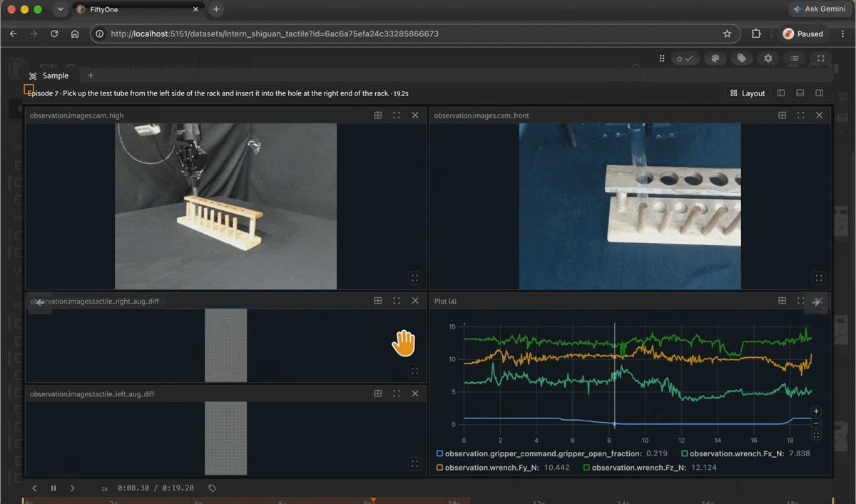856x504 pixels.
Task: Reload the FiftyOne page
Action: coord(54,34)
